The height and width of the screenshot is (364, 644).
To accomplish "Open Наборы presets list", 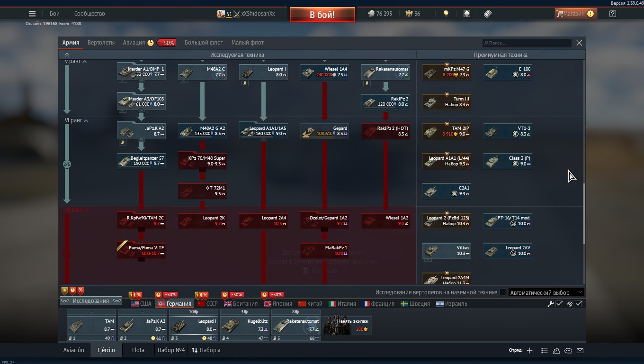I will [x=206, y=351].
